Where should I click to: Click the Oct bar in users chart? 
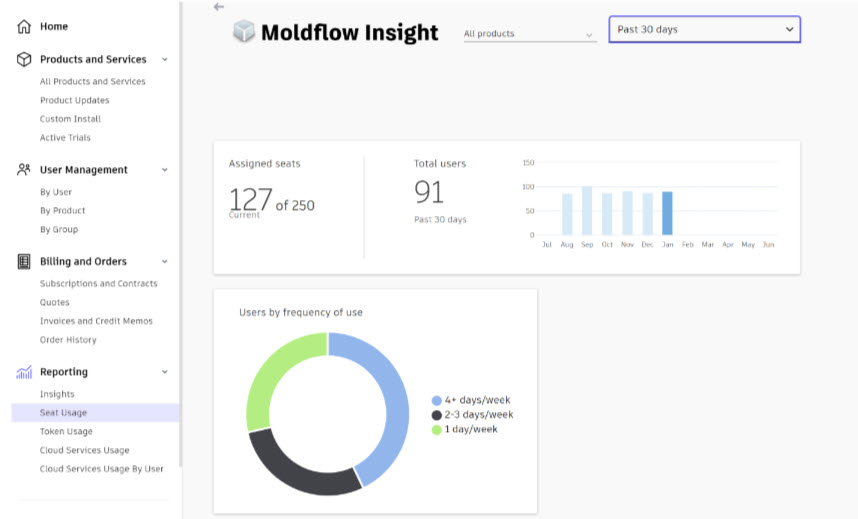point(607,214)
